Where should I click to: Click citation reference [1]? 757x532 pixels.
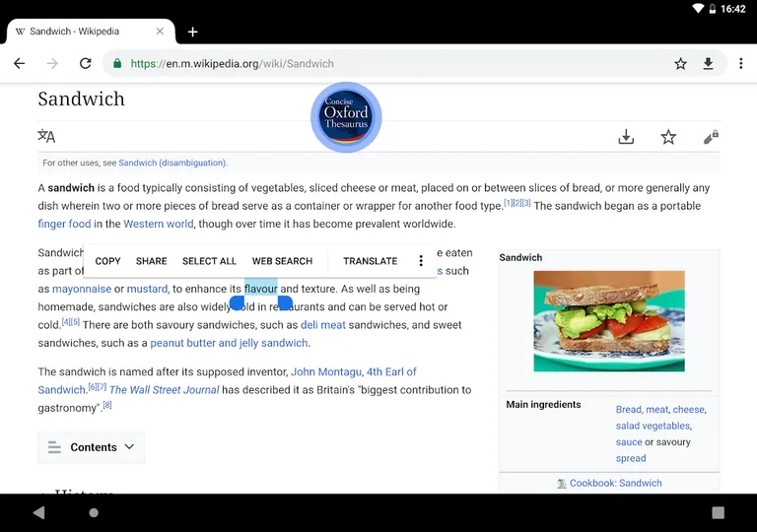(508, 203)
